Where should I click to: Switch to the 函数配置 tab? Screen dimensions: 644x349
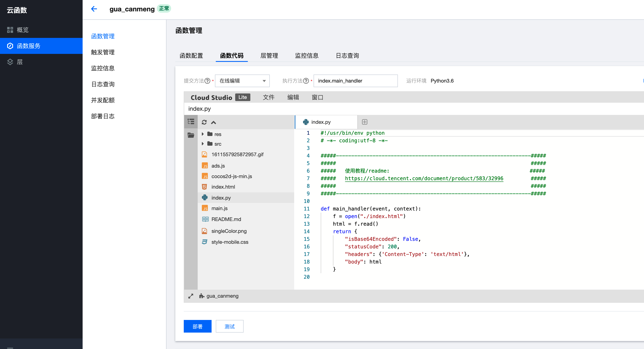click(x=191, y=55)
